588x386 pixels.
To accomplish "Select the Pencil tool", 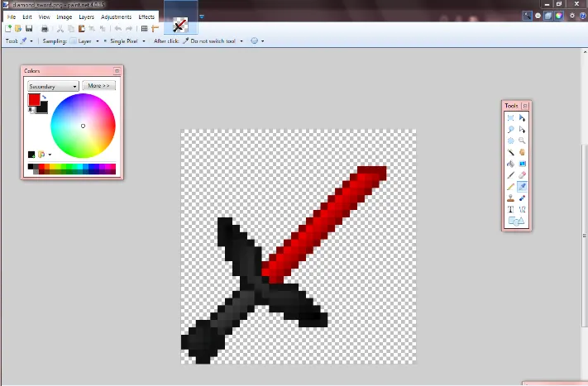I will 510,187.
